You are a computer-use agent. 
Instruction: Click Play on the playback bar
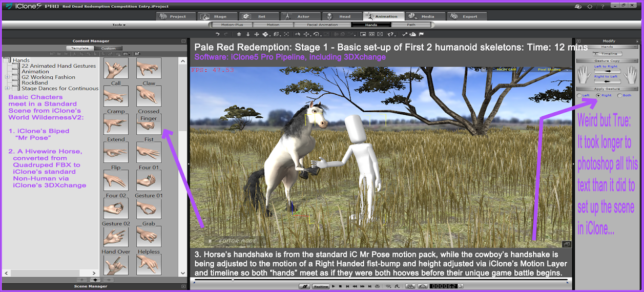click(334, 286)
